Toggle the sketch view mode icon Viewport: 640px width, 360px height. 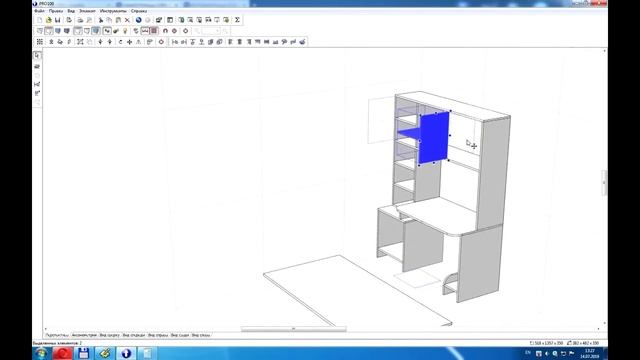click(49, 31)
